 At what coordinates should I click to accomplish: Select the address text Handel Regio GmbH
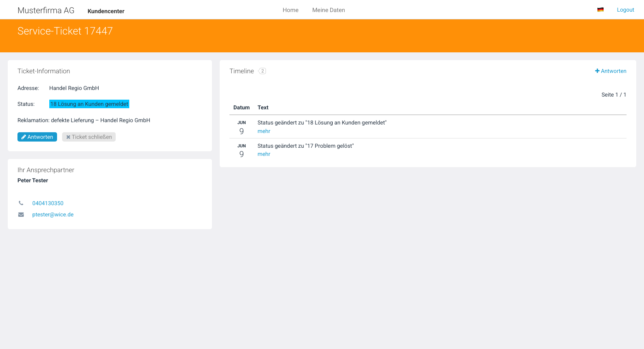74,88
